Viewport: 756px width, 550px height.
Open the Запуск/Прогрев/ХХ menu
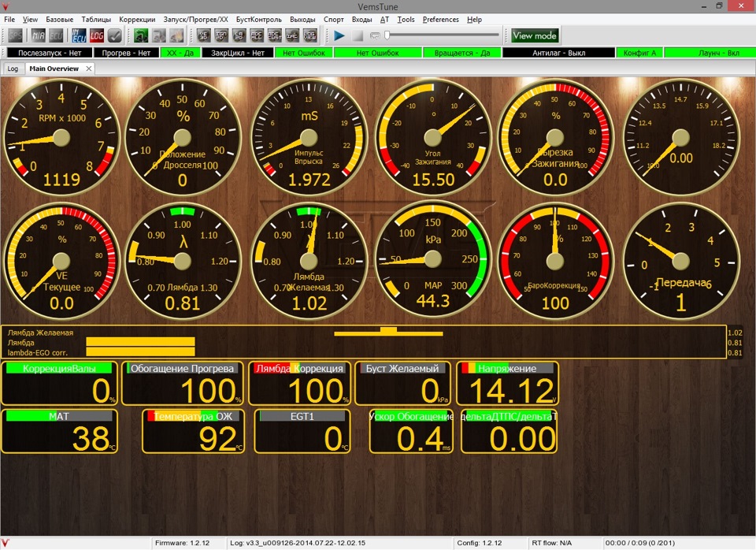(196, 19)
